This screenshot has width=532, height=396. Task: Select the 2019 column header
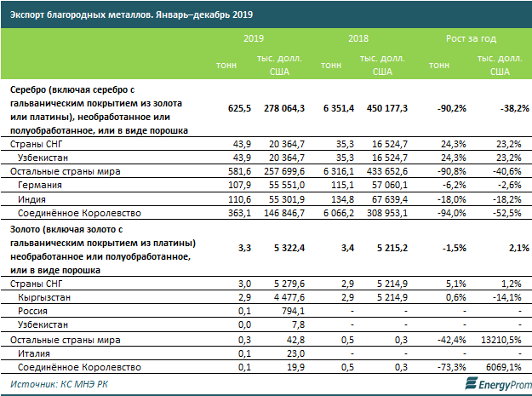tap(254, 40)
